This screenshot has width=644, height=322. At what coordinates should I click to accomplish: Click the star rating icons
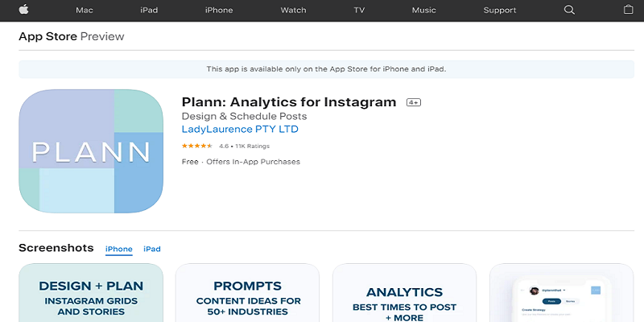(x=197, y=146)
